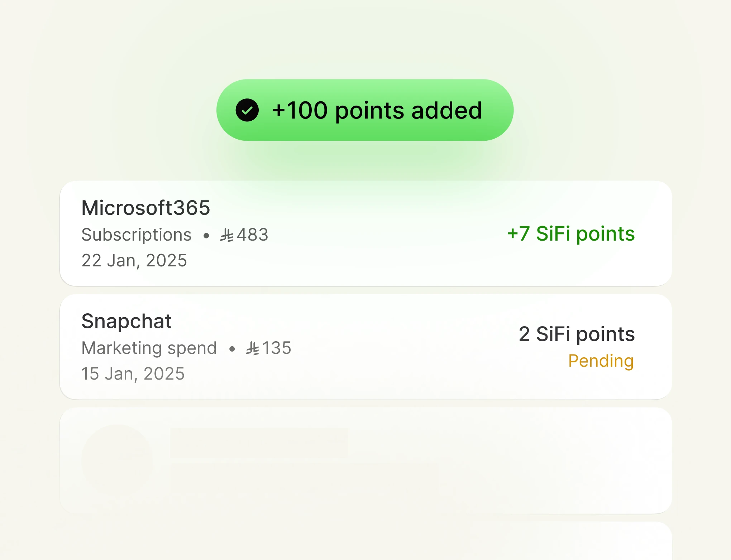
Task: Click the currency symbol beside 483
Action: point(226,235)
